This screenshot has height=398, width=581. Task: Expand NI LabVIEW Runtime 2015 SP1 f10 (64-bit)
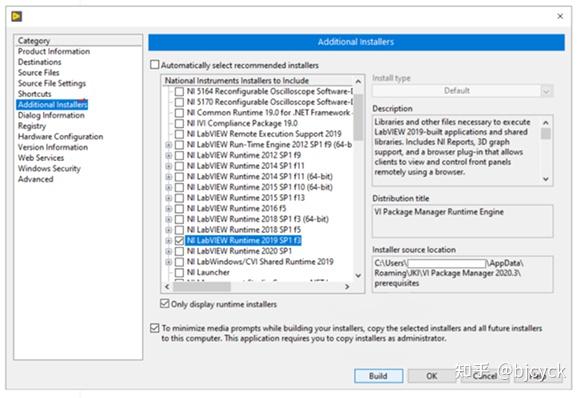[169, 188]
